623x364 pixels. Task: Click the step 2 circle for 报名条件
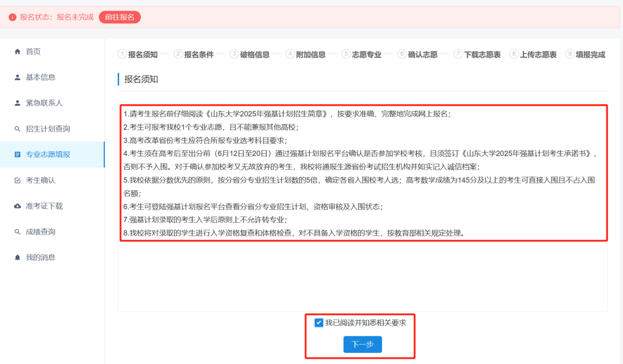pyautogui.click(x=179, y=54)
